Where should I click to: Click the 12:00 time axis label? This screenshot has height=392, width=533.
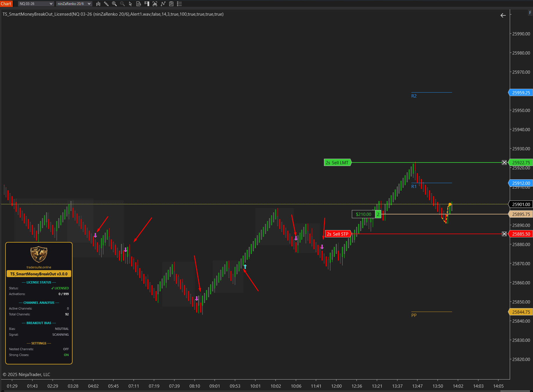tap(336, 386)
